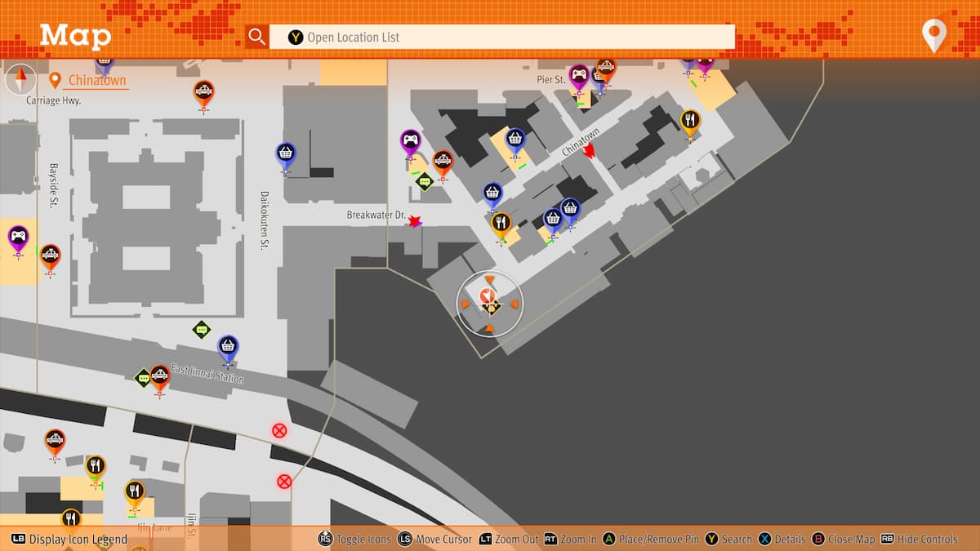
Task: Select the restaurant pin beside Breakwater Dr.
Action: tap(501, 224)
